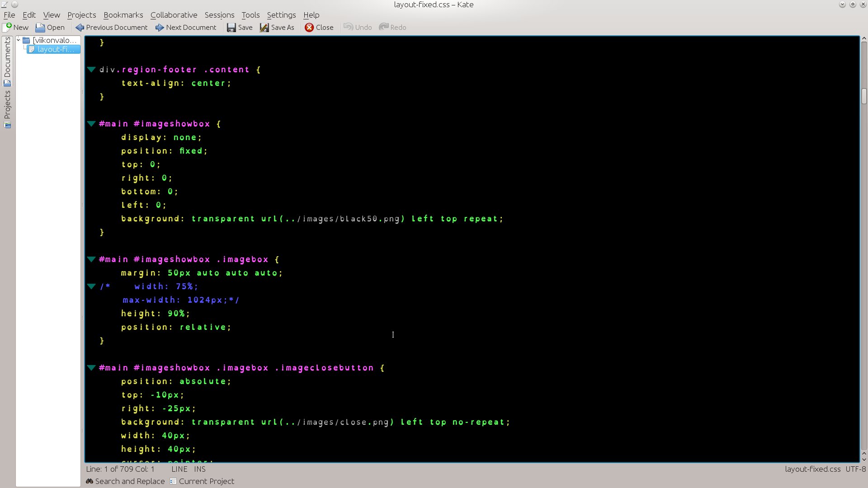
Task: Click the vertical scrollbar handle
Action: (864, 96)
